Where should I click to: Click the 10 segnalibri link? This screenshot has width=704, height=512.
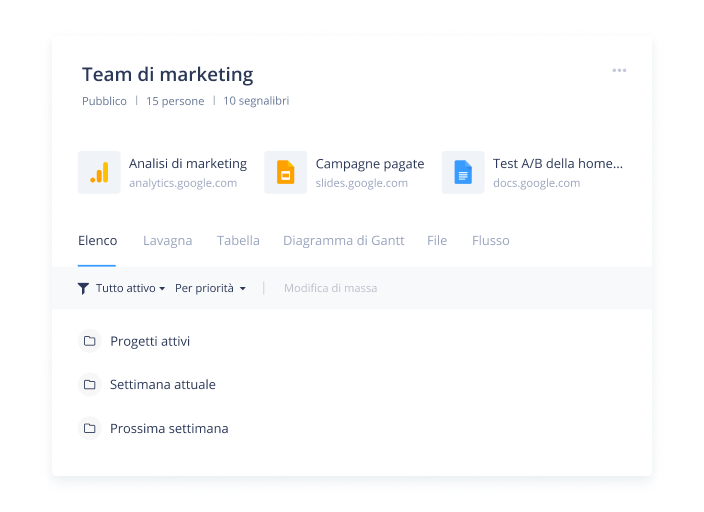click(256, 101)
